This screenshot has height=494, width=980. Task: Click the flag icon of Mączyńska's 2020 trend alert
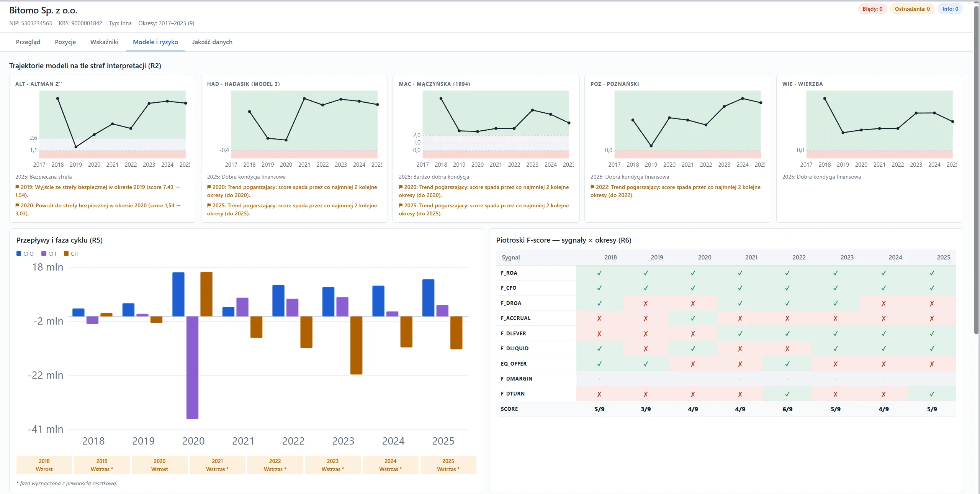[401, 187]
